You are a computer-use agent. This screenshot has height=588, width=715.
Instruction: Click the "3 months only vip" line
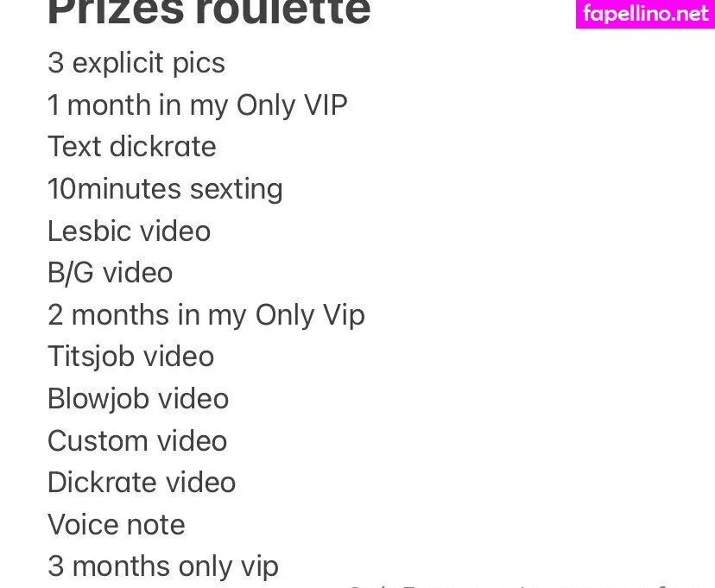coord(162,566)
